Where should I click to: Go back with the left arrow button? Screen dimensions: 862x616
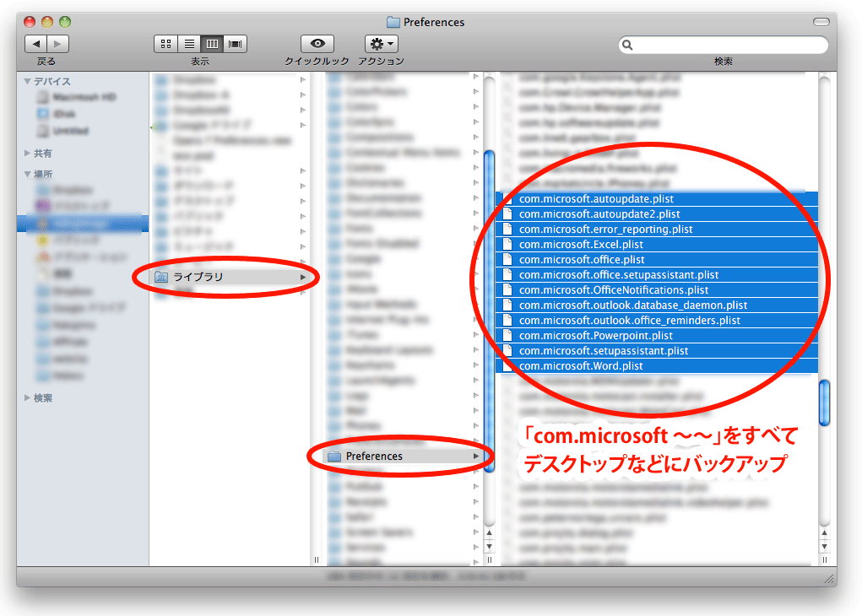(x=36, y=44)
